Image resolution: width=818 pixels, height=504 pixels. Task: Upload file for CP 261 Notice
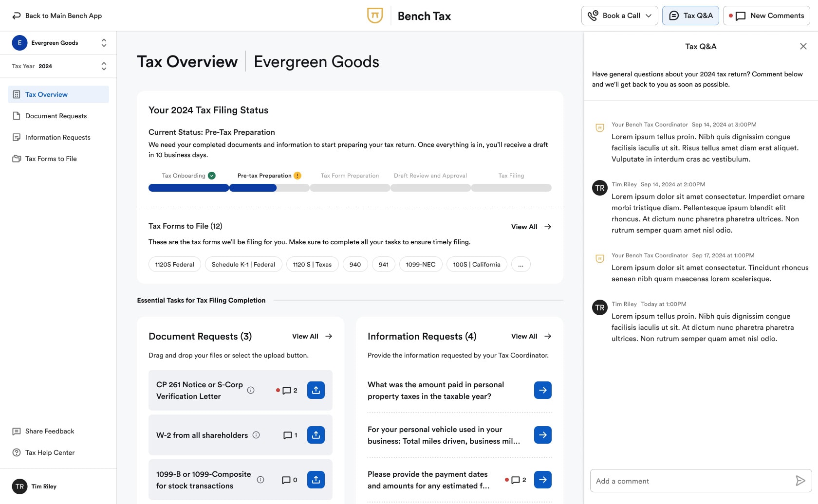[x=316, y=390]
